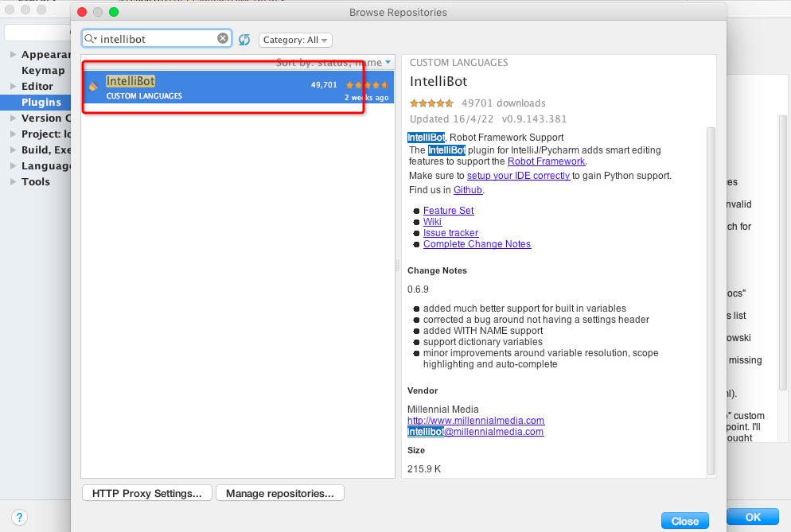Clear the intellibot search text
Viewport: 791px width, 532px height.
223,39
